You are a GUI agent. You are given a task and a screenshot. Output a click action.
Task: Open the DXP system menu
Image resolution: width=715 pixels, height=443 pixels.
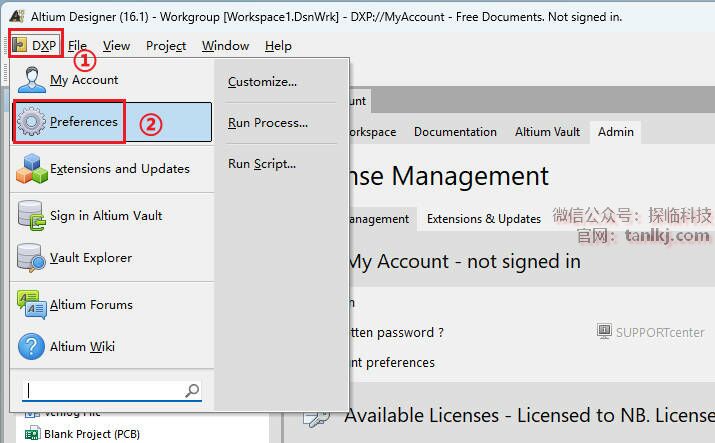(35, 45)
